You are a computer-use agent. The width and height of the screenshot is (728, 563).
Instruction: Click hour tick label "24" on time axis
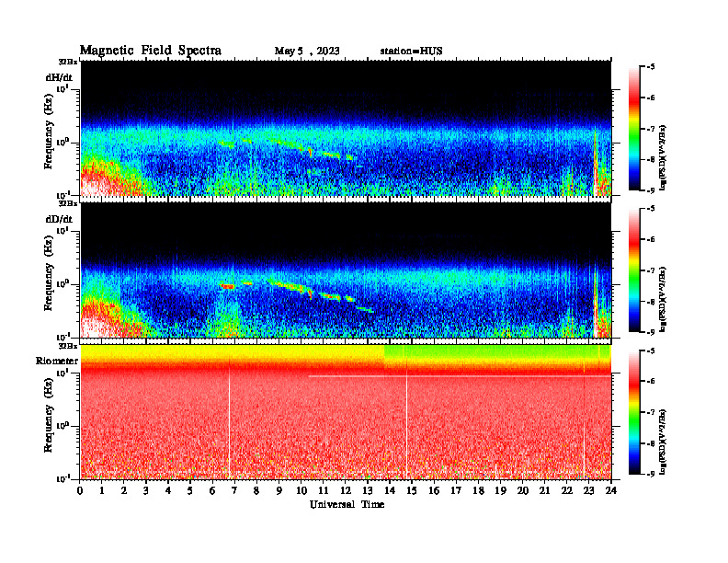pyautogui.click(x=611, y=491)
